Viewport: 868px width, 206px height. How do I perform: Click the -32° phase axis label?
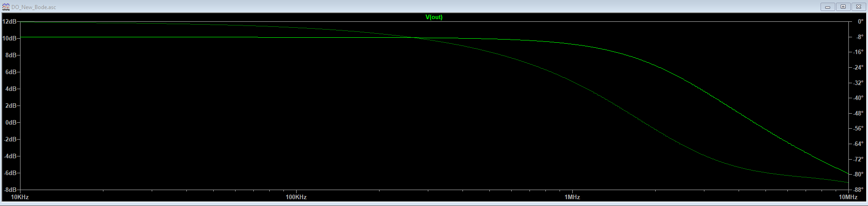click(858, 83)
